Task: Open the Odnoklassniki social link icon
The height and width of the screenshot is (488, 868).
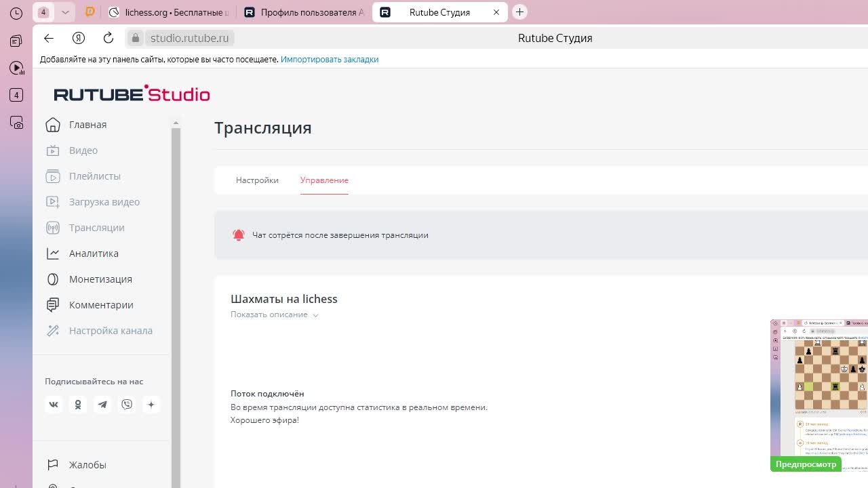Action: click(x=78, y=405)
